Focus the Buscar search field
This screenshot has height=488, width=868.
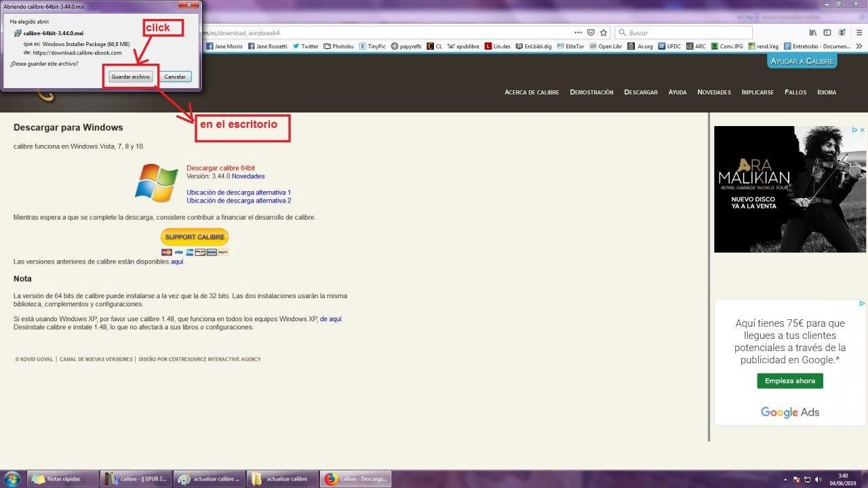[684, 33]
